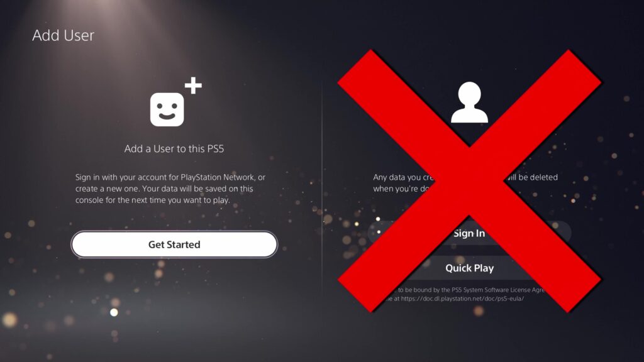
Task: Select the Quick Play button
Action: tap(469, 268)
